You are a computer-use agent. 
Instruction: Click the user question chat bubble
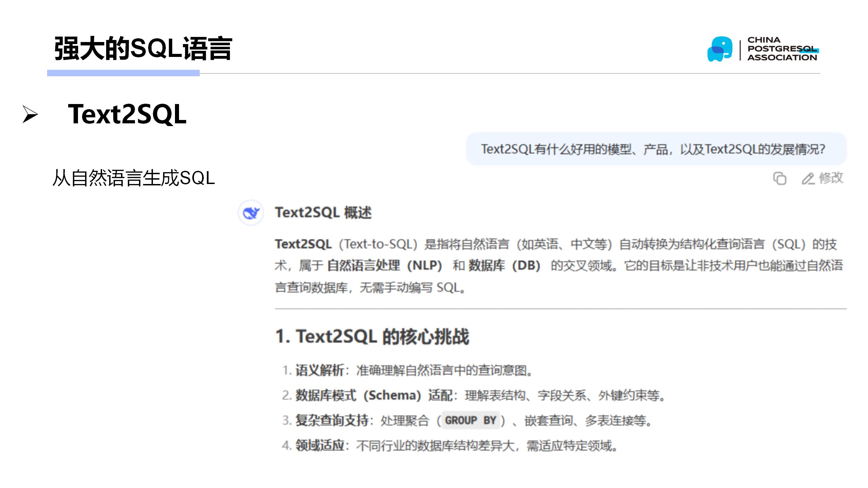click(656, 149)
